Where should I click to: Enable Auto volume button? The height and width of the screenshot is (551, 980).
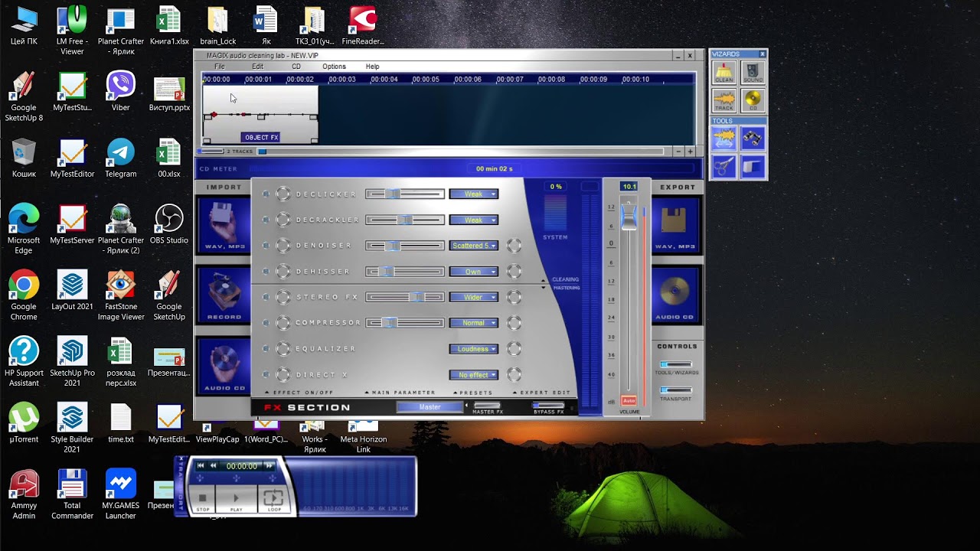coord(629,401)
